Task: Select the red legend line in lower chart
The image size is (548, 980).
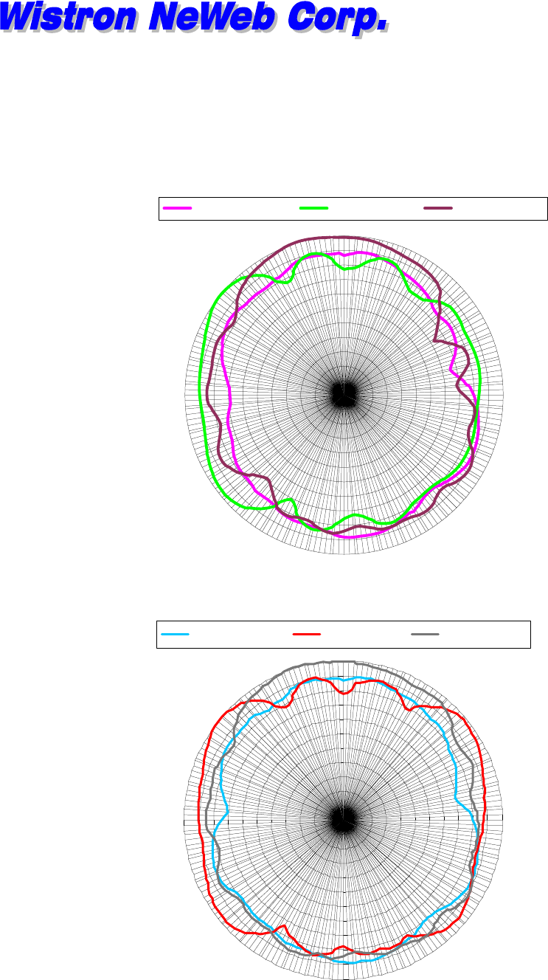Action: coord(307,634)
